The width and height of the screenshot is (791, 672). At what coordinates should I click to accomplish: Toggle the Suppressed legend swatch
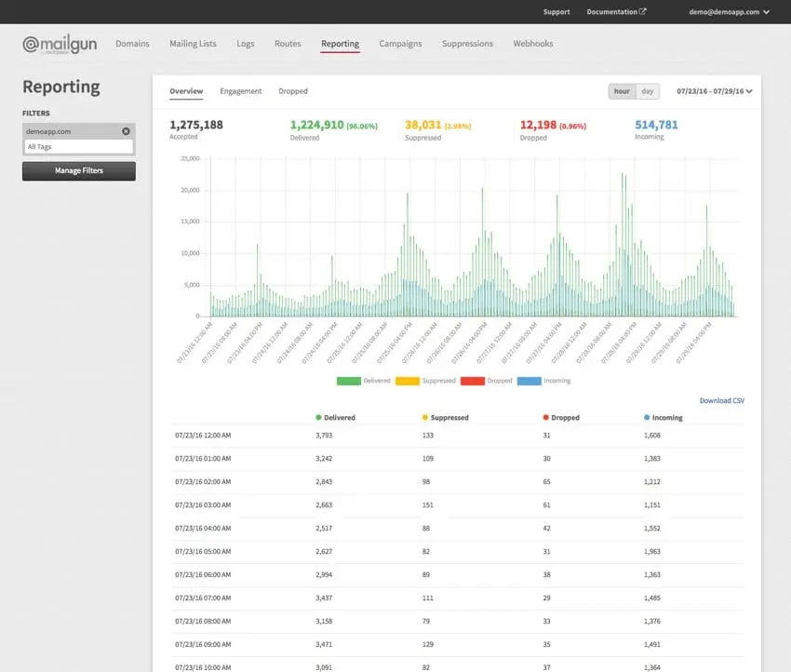pyautogui.click(x=408, y=381)
